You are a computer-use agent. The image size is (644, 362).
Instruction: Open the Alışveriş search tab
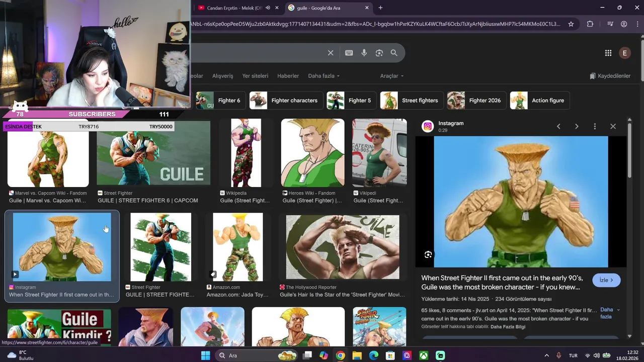click(x=223, y=76)
